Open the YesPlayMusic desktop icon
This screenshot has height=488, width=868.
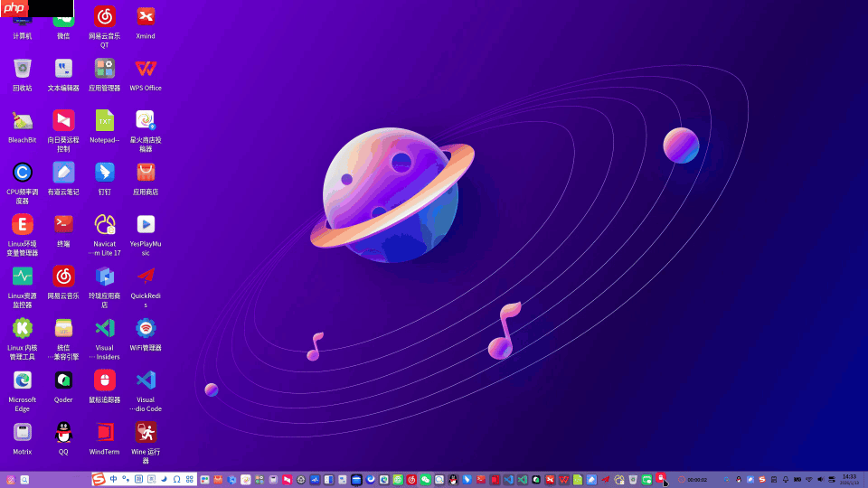146,224
